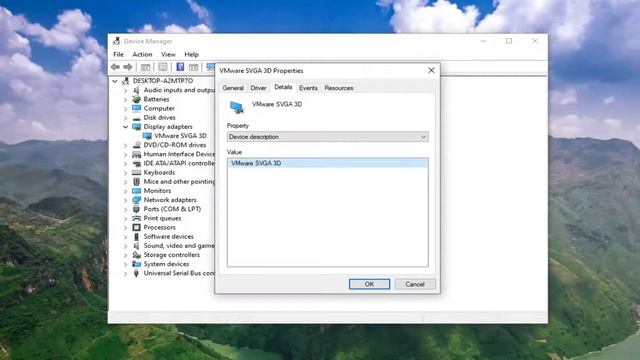
Task: Click OK in the properties dialog
Action: click(x=369, y=284)
